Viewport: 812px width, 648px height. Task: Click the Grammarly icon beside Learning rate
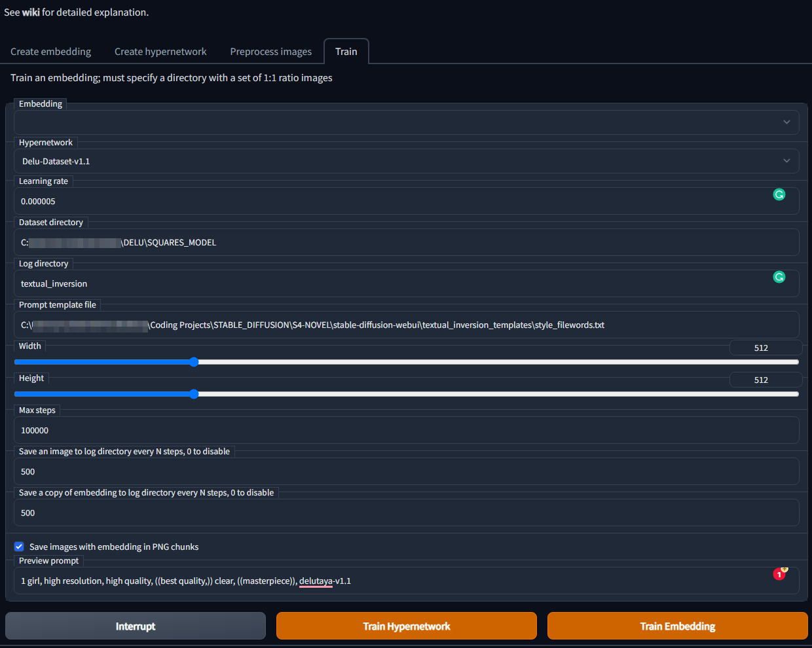[779, 194]
